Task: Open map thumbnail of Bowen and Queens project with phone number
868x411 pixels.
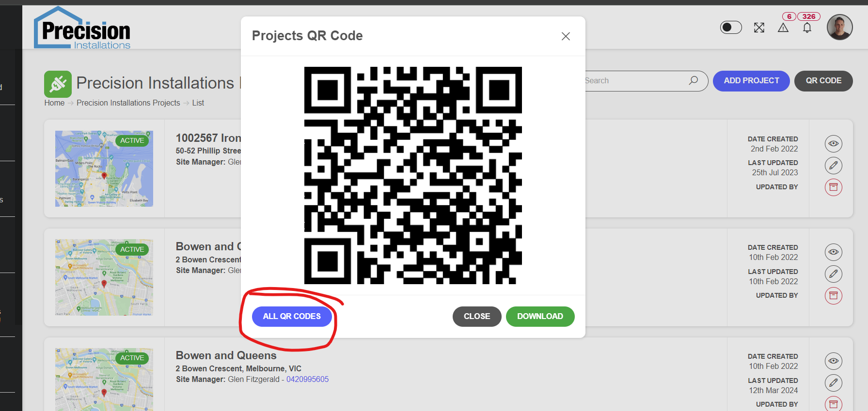Action: [104, 380]
